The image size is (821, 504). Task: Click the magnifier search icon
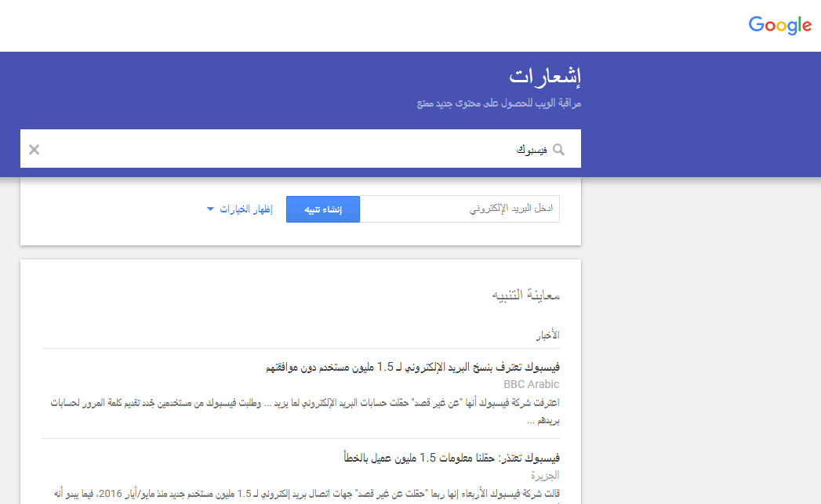click(x=558, y=150)
